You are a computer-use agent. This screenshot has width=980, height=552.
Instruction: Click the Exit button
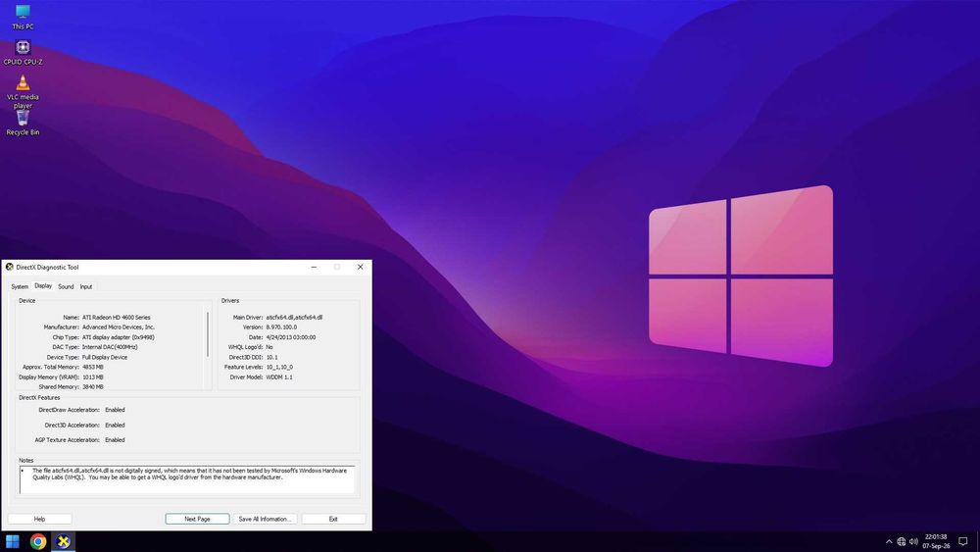(333, 519)
